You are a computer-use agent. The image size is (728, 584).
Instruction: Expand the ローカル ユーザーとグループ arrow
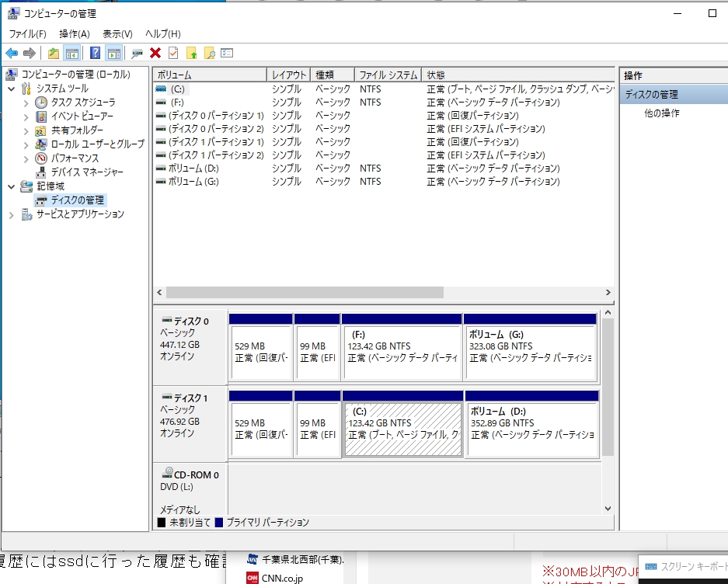pos(26,144)
